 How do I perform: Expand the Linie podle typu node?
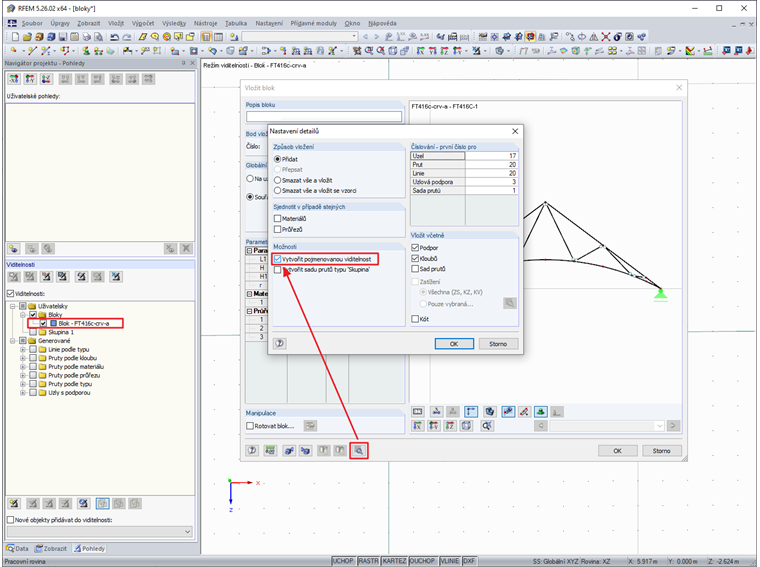[23, 349]
